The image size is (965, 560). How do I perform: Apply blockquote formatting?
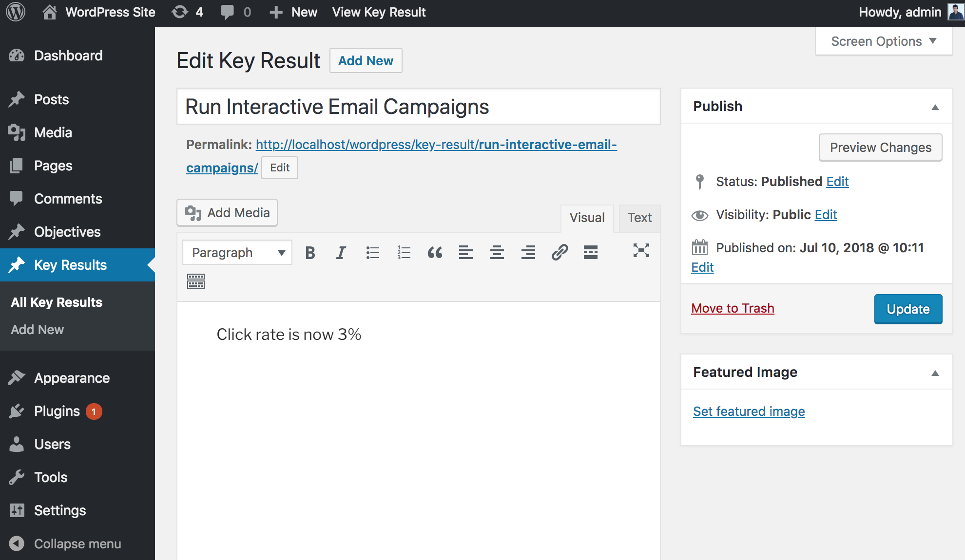coord(434,252)
